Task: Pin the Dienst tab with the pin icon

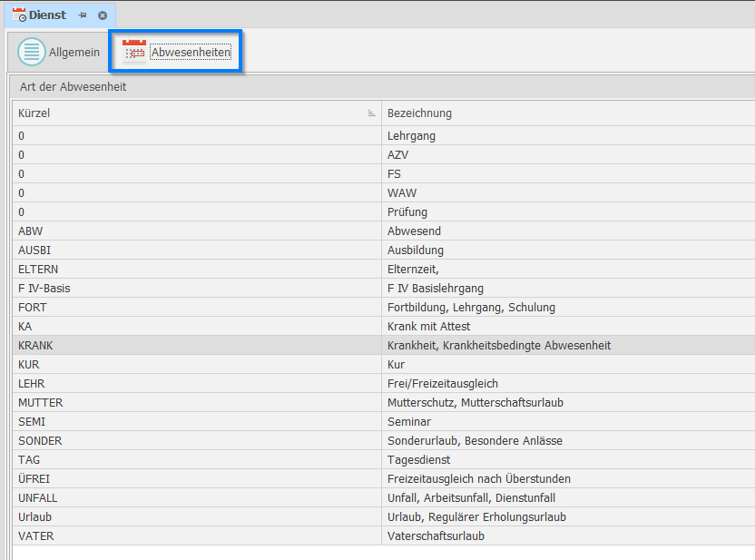Action: pos(83,15)
